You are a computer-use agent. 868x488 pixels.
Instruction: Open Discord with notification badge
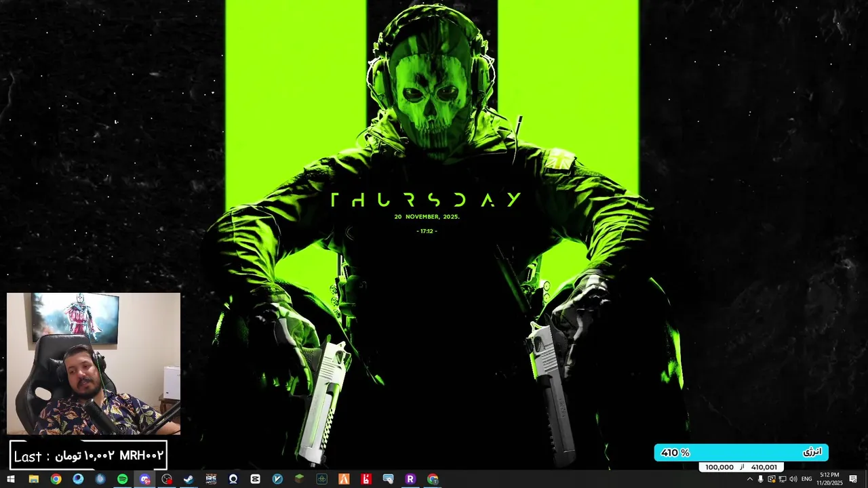(144, 479)
